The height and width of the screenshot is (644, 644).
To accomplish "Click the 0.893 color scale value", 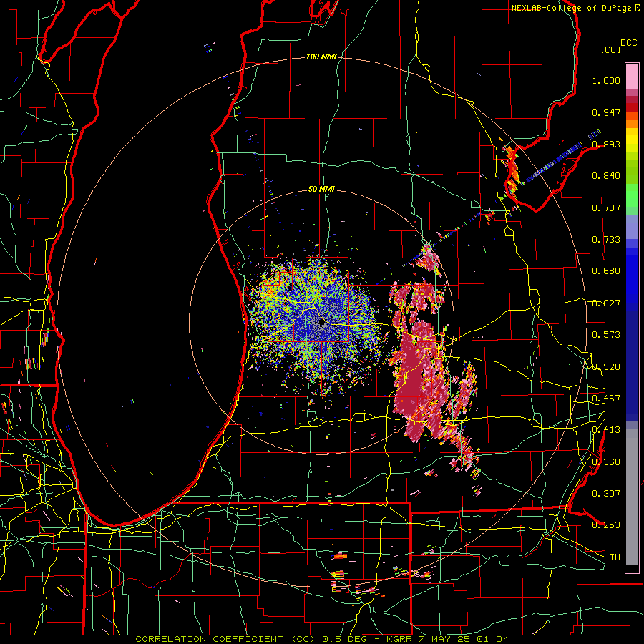I will (x=606, y=144).
